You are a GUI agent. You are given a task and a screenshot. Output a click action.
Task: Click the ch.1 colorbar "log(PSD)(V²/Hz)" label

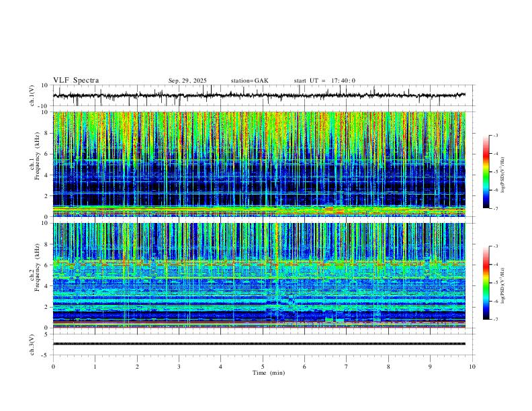(503, 175)
